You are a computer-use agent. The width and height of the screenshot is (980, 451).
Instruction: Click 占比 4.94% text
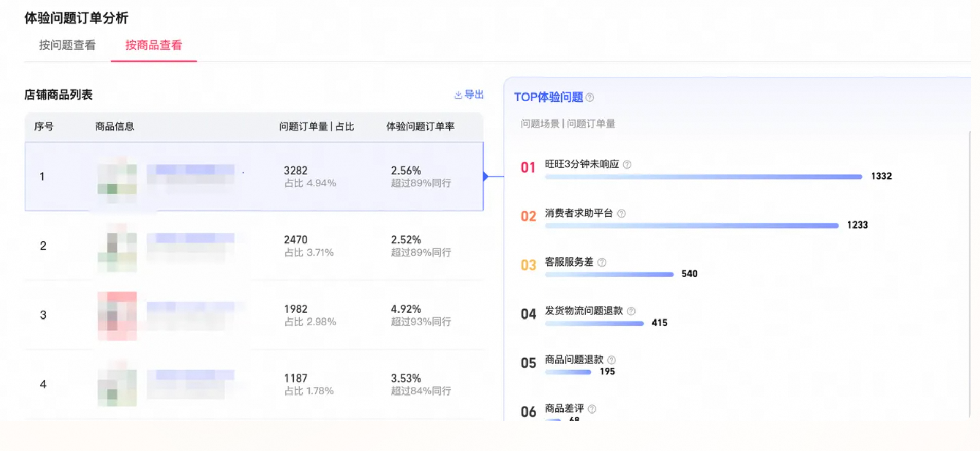(x=310, y=183)
